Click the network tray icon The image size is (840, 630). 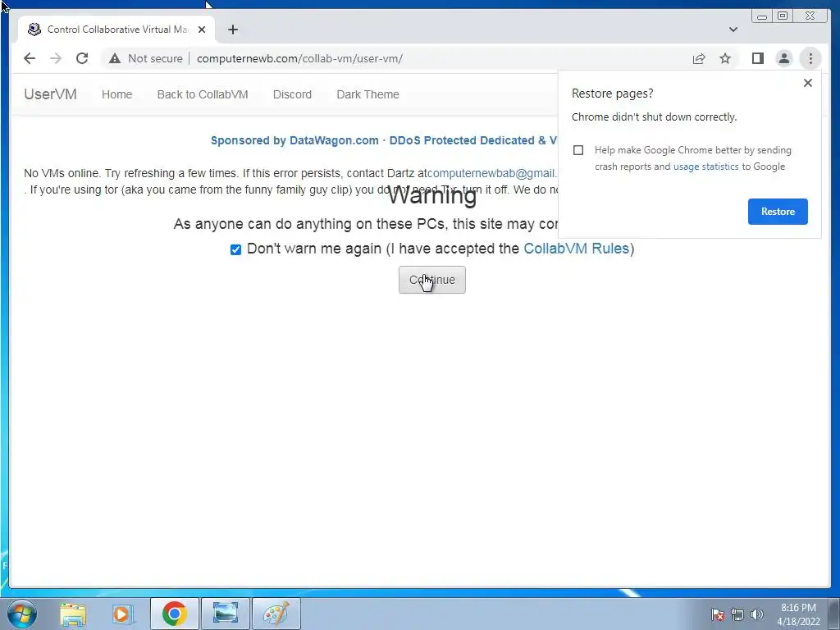tap(737, 614)
